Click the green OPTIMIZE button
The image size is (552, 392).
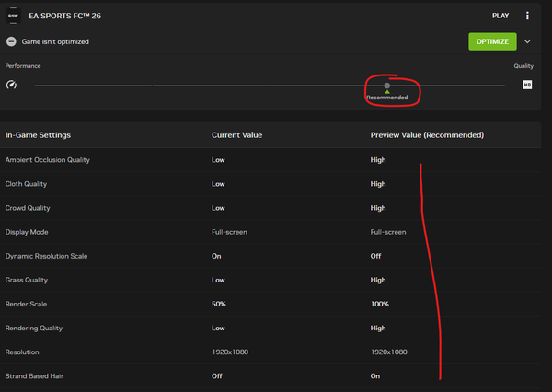tap(492, 41)
